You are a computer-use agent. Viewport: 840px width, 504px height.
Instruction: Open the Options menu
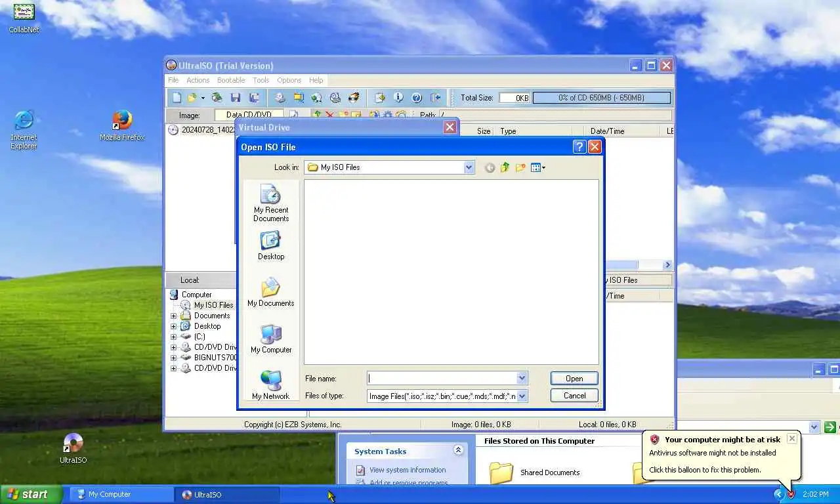click(289, 80)
